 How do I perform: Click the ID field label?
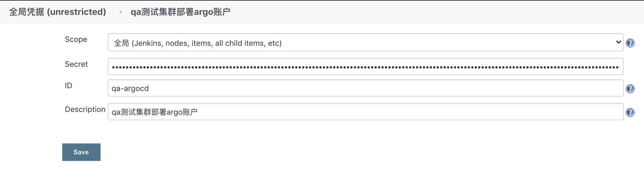coord(68,86)
